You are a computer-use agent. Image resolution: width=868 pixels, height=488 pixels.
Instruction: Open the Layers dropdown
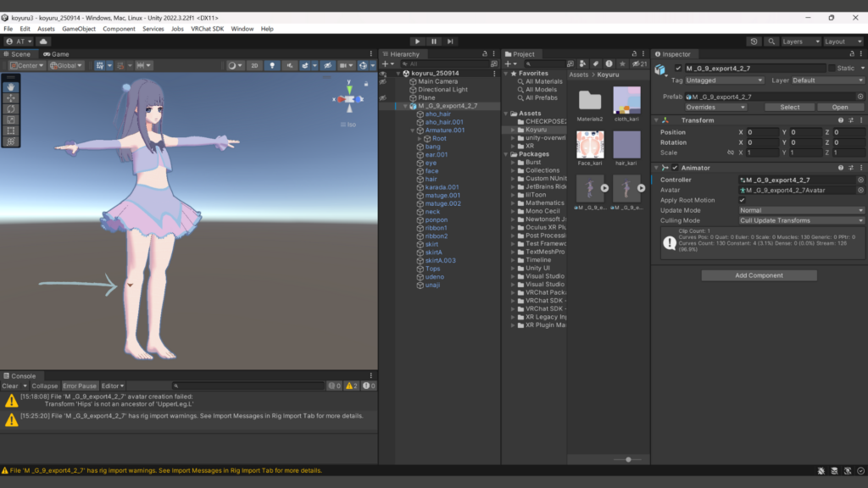[x=801, y=42]
